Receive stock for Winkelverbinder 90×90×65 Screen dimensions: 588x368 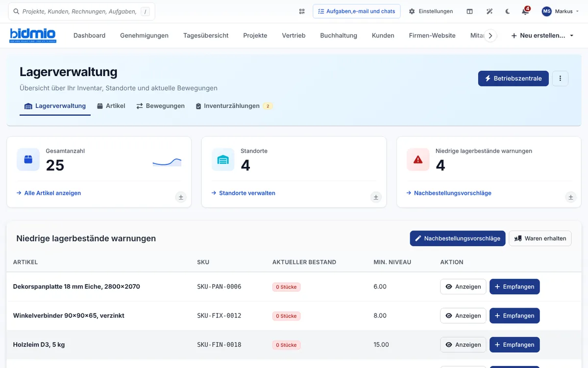point(514,315)
